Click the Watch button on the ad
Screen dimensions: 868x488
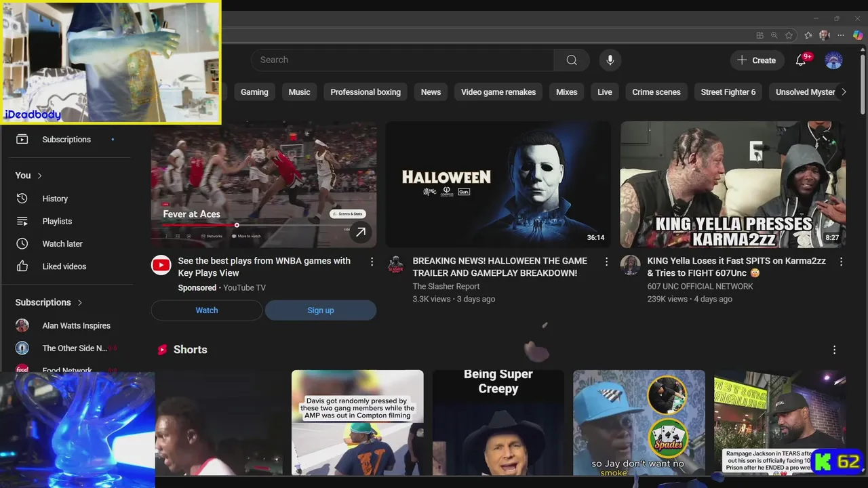pos(207,310)
